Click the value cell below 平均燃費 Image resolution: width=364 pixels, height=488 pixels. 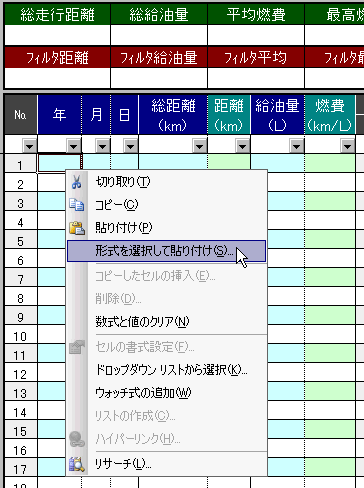[x=256, y=35]
